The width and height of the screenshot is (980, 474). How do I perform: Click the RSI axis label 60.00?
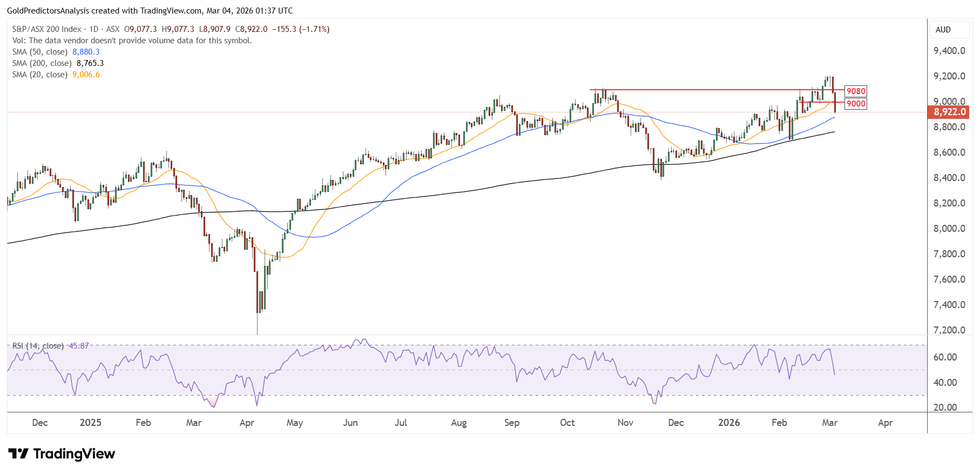click(945, 357)
